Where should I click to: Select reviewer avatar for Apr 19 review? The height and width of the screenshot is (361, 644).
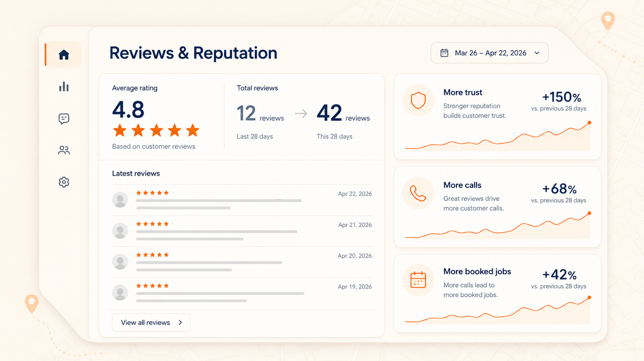pyautogui.click(x=120, y=293)
